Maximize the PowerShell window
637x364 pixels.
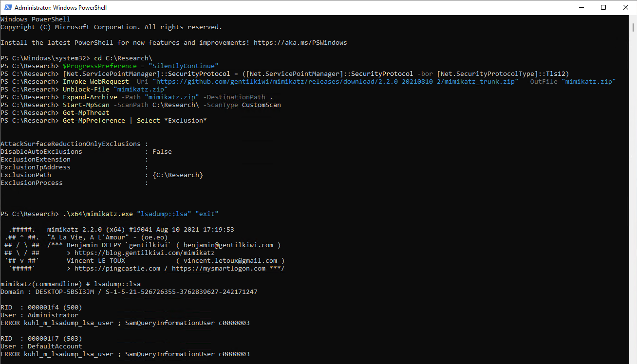[603, 7]
